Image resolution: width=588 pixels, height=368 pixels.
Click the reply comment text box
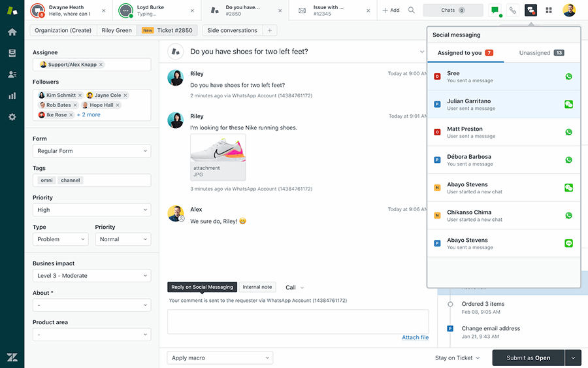pyautogui.click(x=298, y=322)
